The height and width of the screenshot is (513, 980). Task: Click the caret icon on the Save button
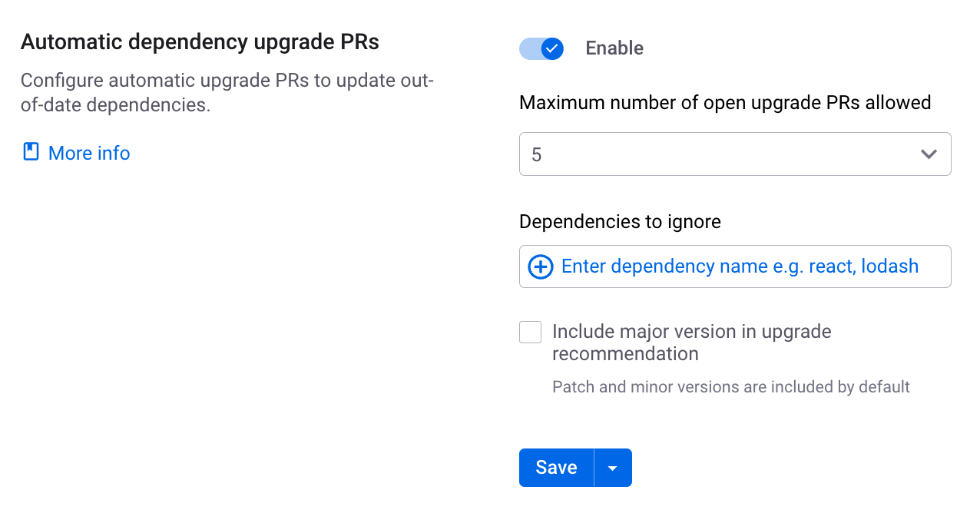pyautogui.click(x=613, y=467)
